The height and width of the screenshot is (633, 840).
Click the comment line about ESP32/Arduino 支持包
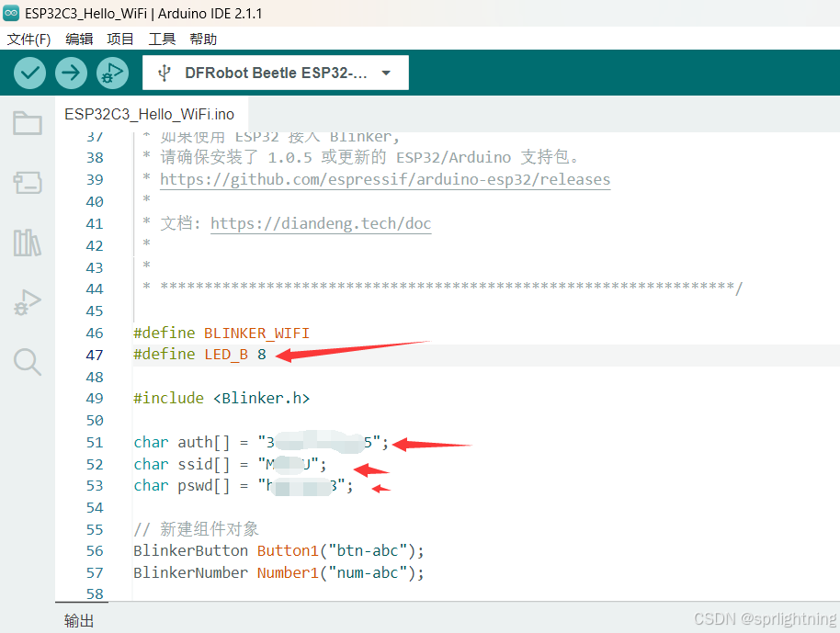[x=361, y=157]
